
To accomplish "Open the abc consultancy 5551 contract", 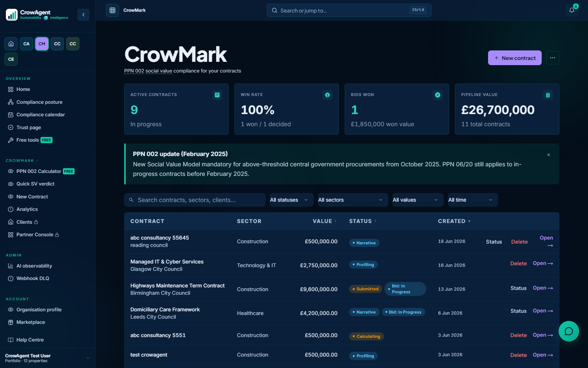I will pos(543,335).
